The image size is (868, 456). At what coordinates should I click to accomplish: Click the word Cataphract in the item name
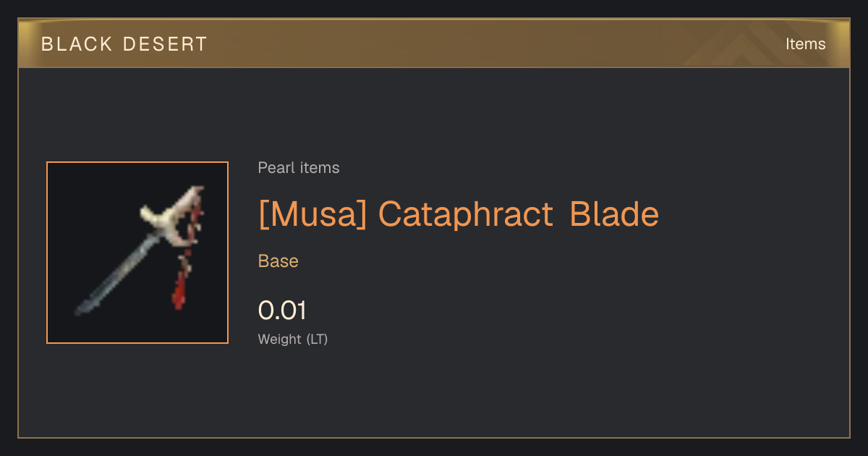466,214
